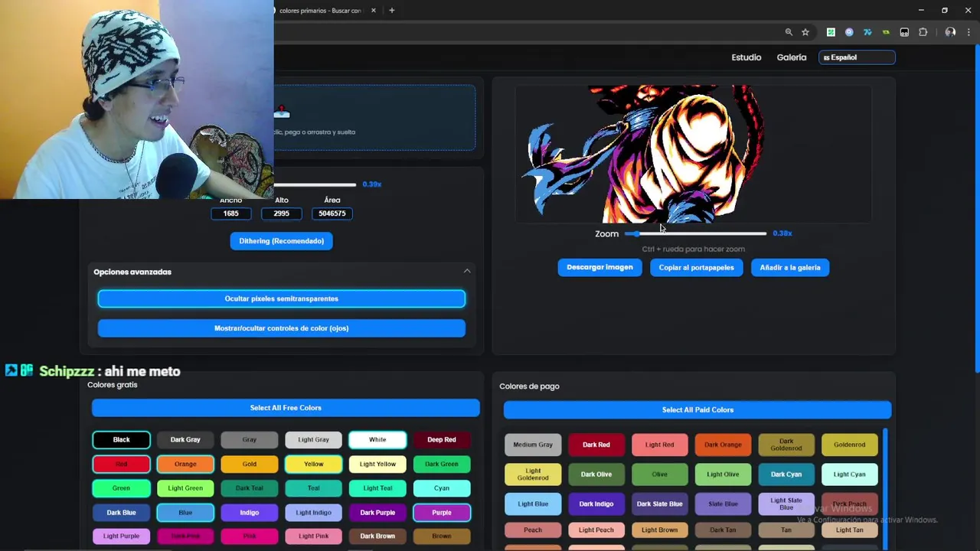
Task: Click the image upload drop zone
Action: [x=374, y=117]
